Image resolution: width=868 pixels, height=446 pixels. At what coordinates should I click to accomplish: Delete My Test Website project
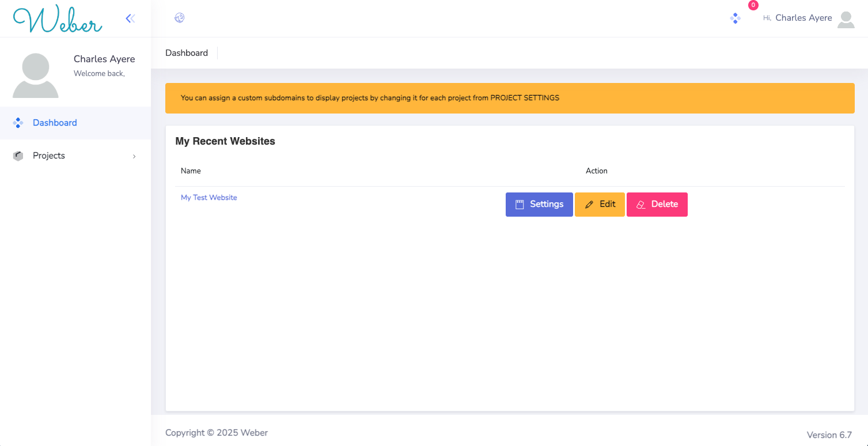coord(657,204)
